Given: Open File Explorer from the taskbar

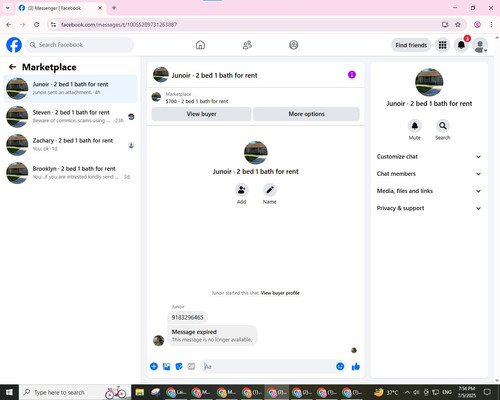Looking at the screenshot, I should [x=140, y=392].
